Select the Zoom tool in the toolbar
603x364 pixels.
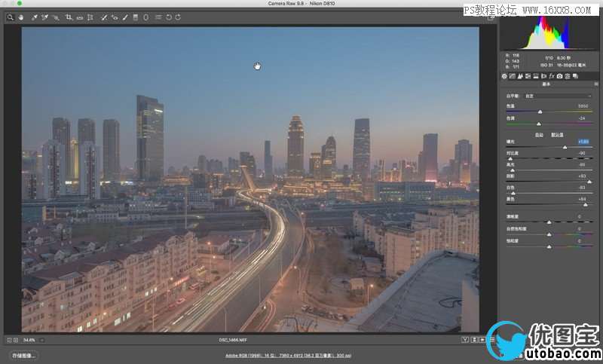coord(11,17)
